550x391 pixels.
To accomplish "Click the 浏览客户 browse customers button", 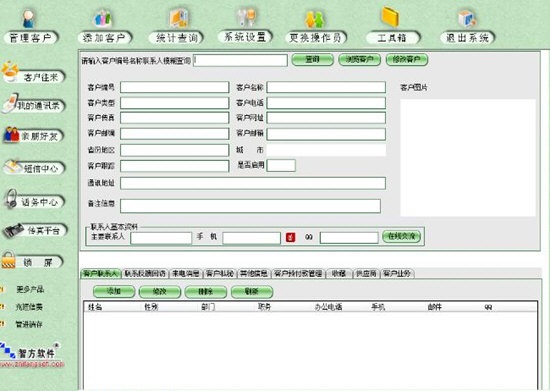I will click(x=359, y=60).
